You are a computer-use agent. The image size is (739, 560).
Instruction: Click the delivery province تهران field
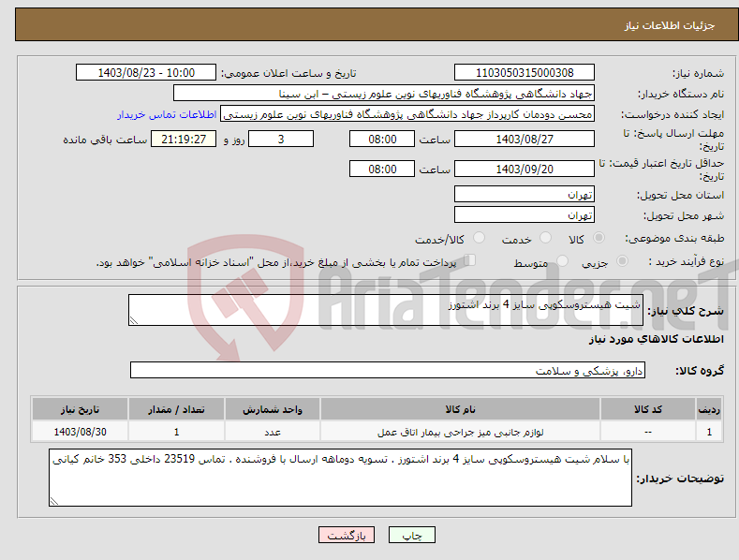pos(525,194)
